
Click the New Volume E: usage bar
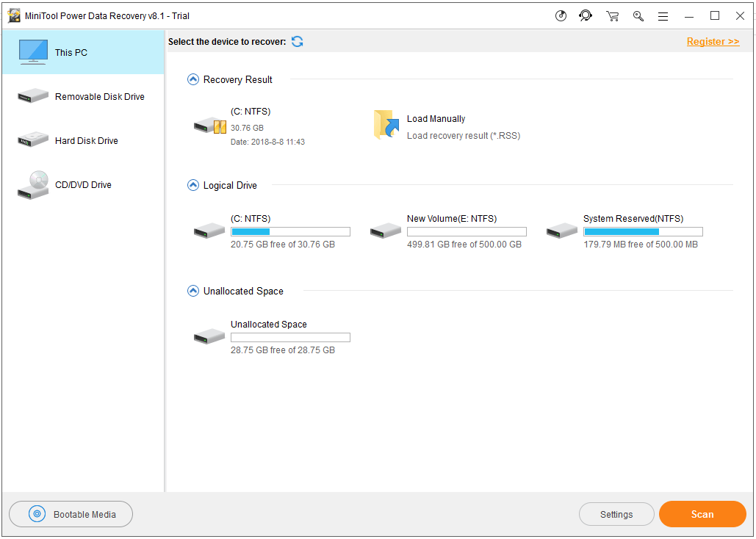click(467, 232)
